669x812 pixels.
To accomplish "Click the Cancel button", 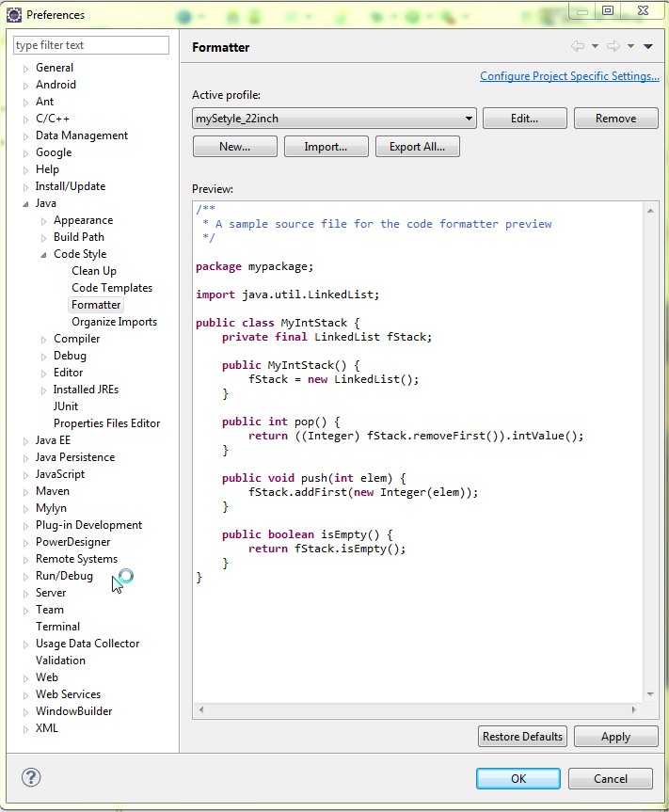I will coord(611,778).
